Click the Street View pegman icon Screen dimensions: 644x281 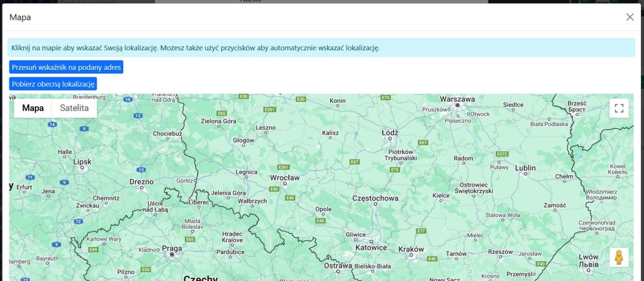coord(619,257)
